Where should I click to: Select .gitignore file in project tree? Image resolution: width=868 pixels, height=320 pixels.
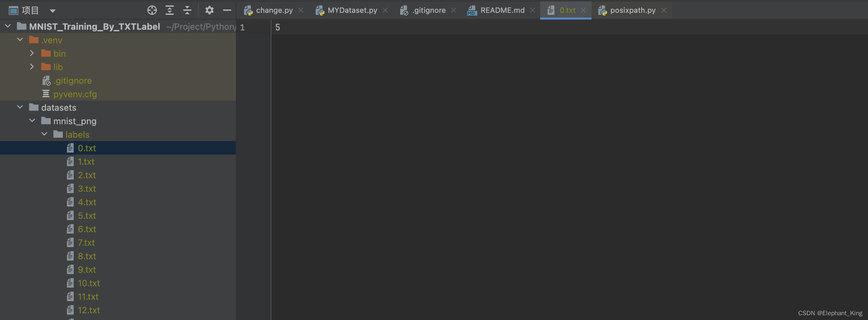pyautogui.click(x=73, y=81)
